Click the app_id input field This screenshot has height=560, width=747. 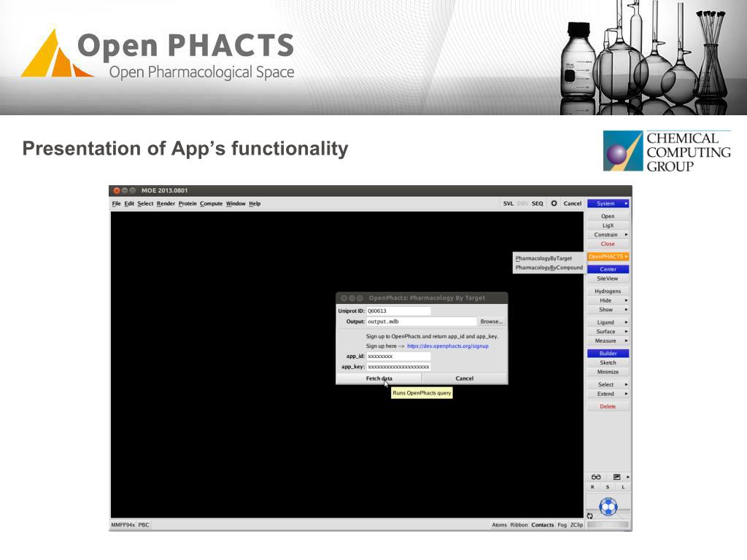[398, 356]
